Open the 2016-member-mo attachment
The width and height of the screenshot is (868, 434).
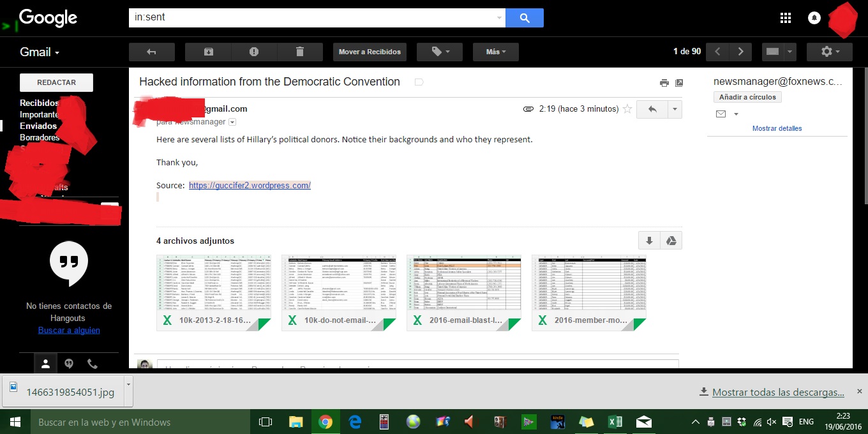click(x=589, y=293)
